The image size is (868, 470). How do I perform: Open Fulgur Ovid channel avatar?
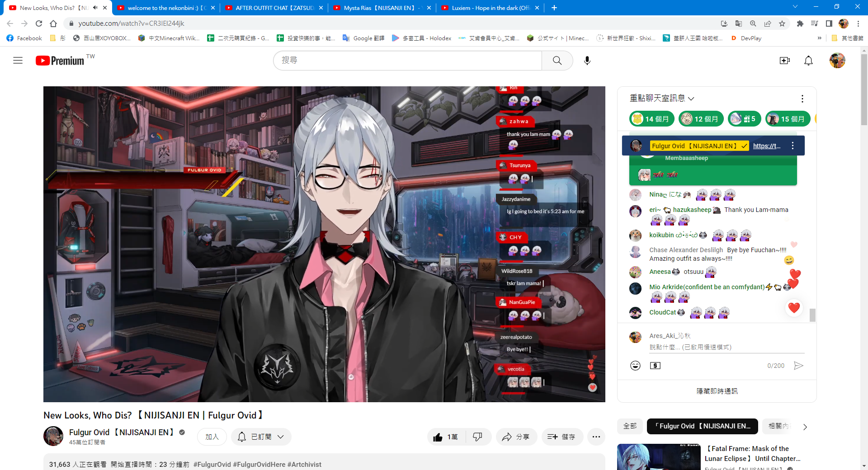pyautogui.click(x=53, y=437)
